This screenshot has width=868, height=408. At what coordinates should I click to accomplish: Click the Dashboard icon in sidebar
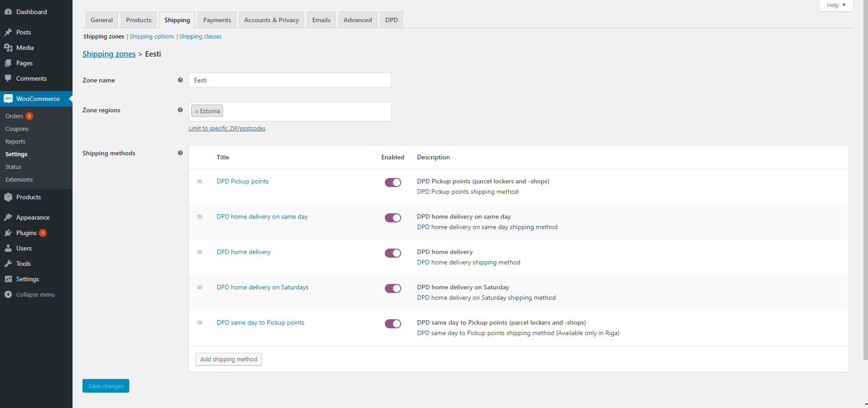[x=8, y=12]
